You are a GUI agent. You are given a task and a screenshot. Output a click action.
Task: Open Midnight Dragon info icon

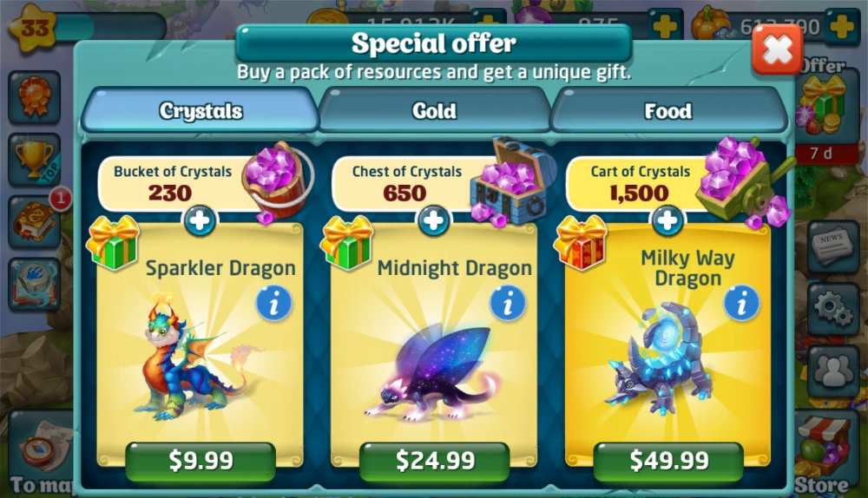point(508,304)
